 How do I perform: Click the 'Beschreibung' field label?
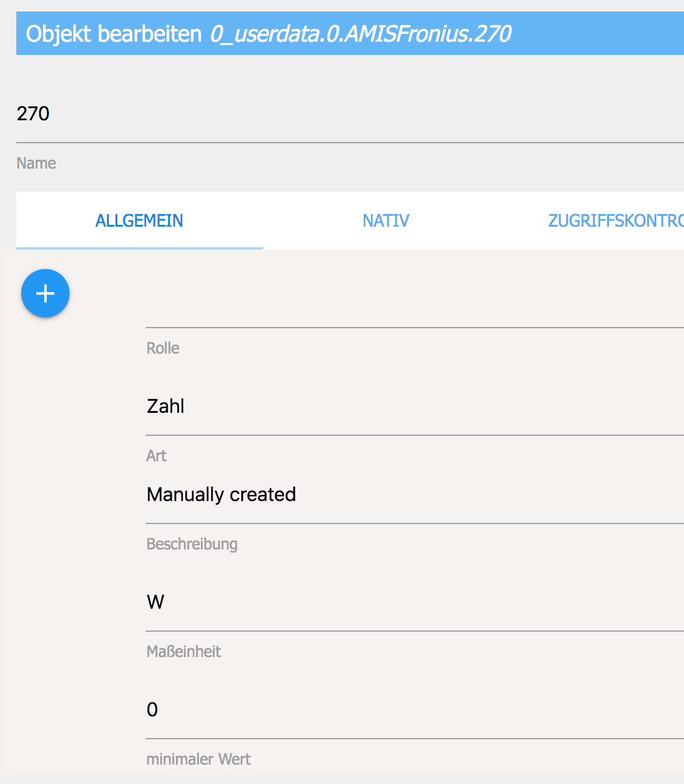click(192, 544)
